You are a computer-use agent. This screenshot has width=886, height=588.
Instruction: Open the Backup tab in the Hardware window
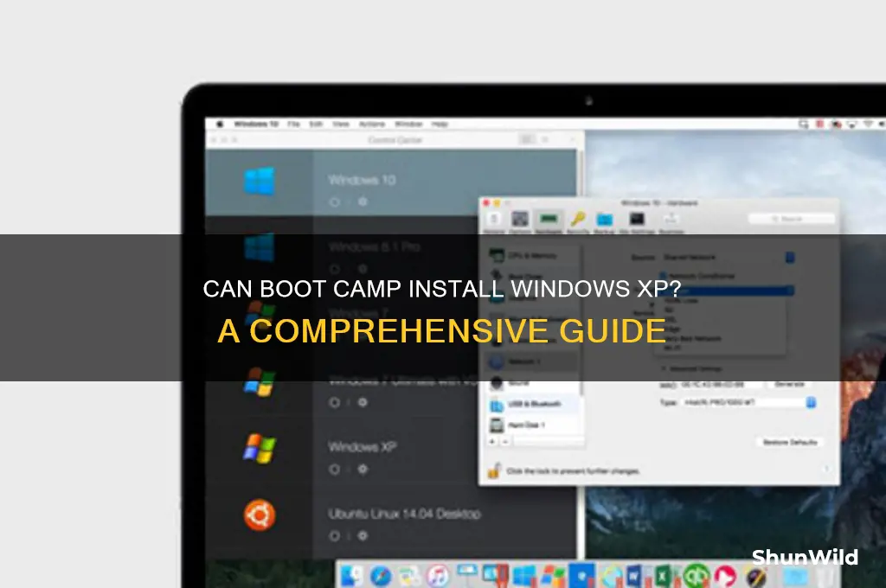604,222
